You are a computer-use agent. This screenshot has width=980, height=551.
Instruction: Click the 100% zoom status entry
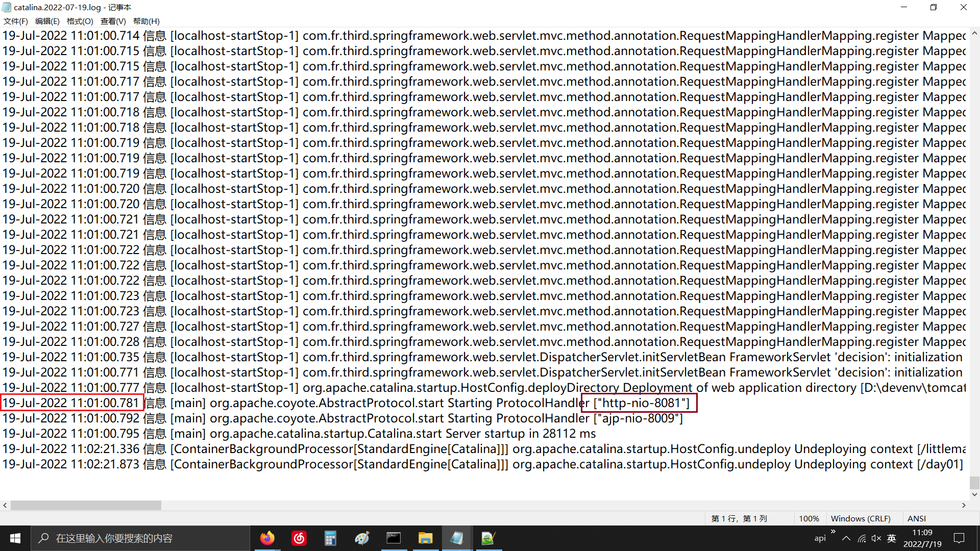tap(808, 518)
